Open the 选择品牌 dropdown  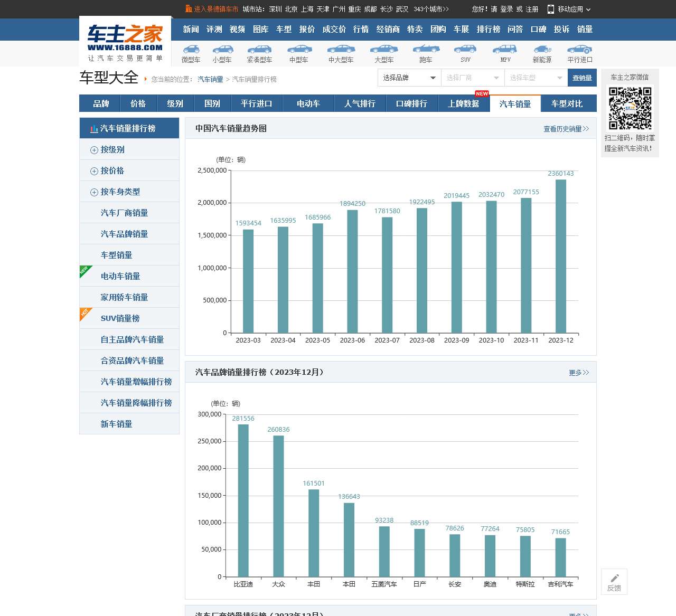click(x=409, y=78)
